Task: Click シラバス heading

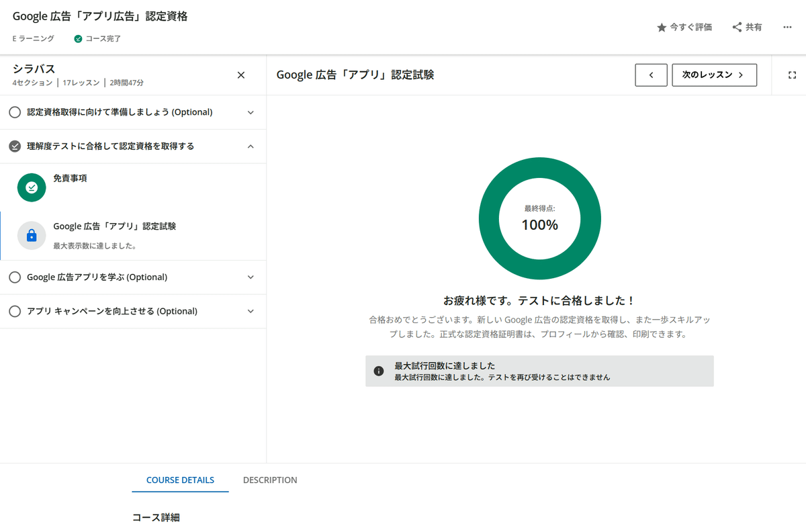Action: [x=34, y=69]
